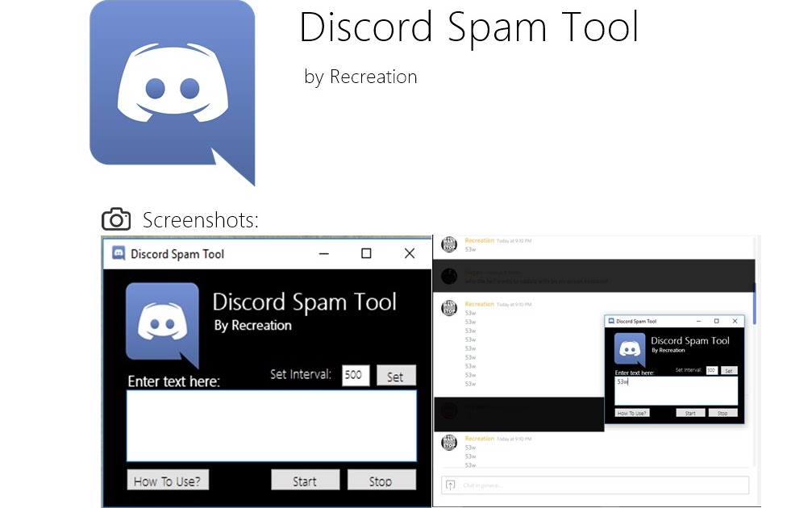This screenshot has width=812, height=508.
Task: Click the camera icon next to Screenshots
Action: click(116, 219)
